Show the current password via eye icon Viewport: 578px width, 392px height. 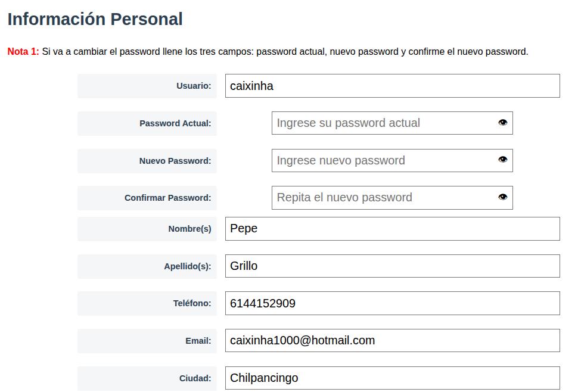[502, 123]
